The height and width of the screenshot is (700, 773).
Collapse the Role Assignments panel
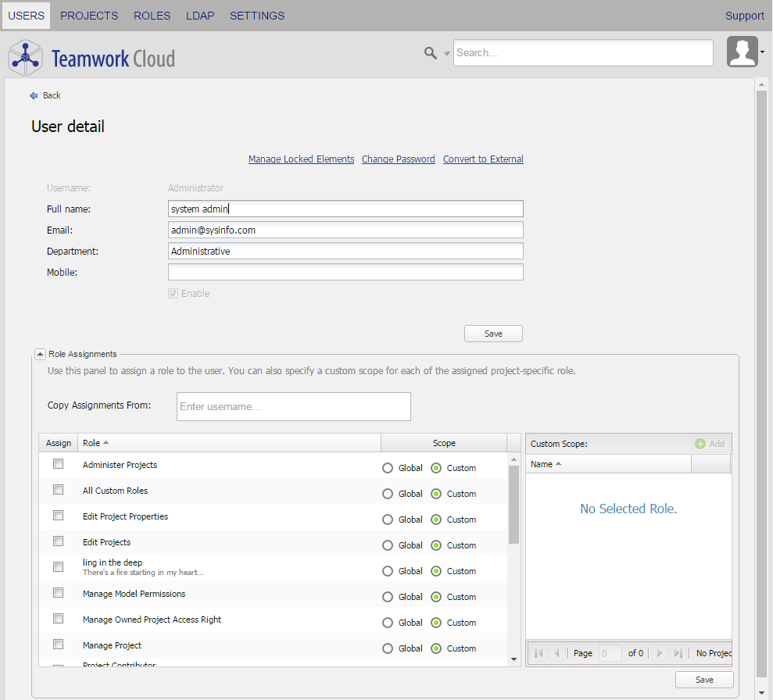[40, 354]
